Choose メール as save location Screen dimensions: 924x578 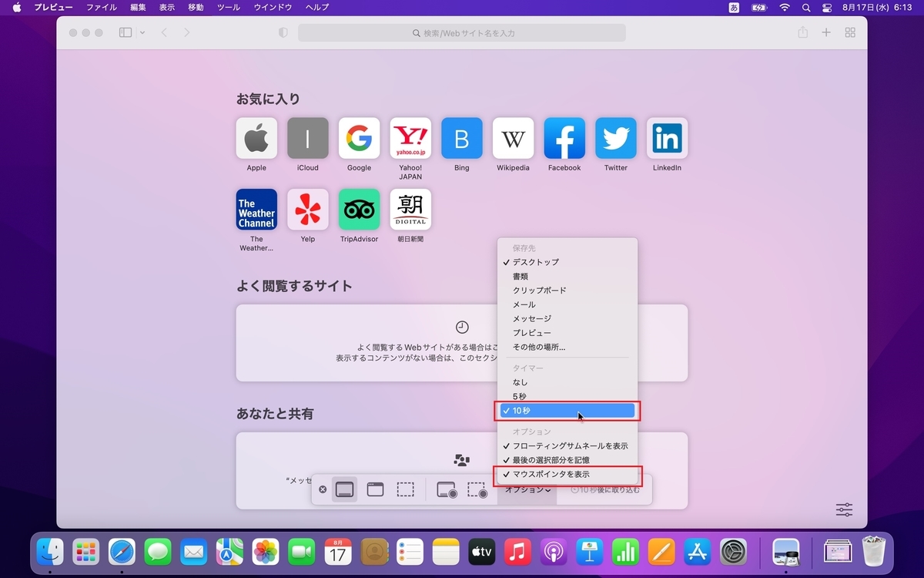567,304
